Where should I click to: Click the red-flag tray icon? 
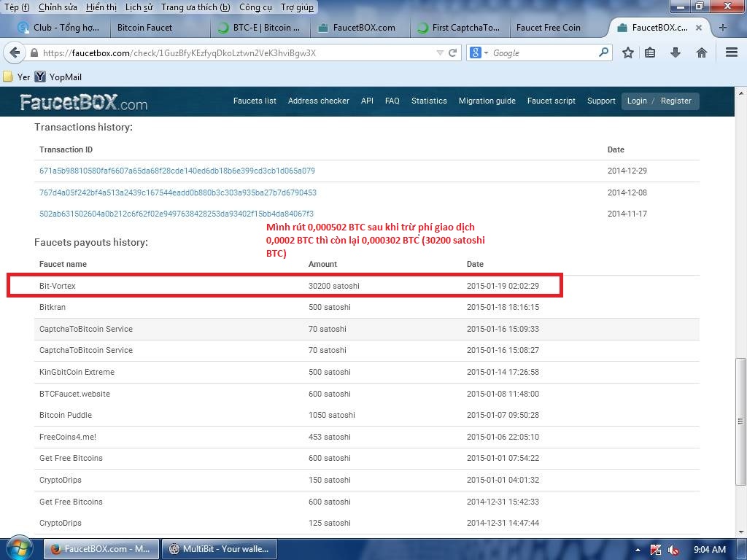pos(656,550)
